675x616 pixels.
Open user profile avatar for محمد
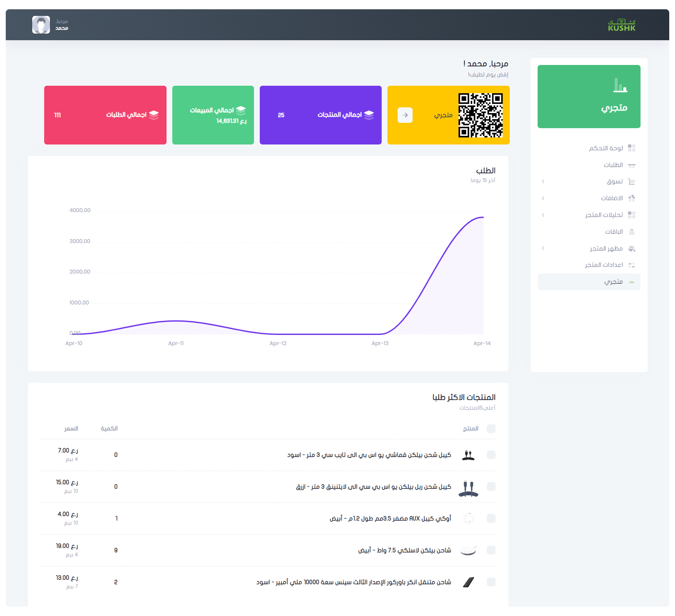[41, 25]
